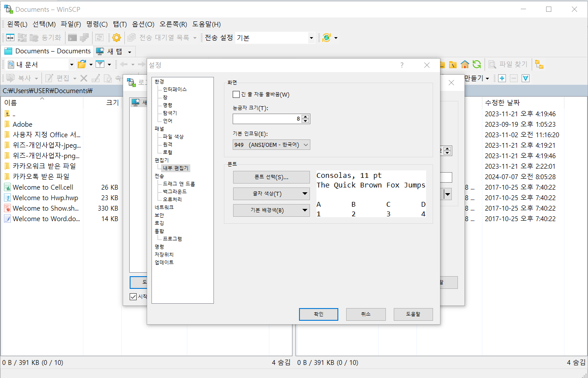This screenshot has height=378, width=588.
Task: Close the 설정 dialog with the X button
Action: point(427,65)
